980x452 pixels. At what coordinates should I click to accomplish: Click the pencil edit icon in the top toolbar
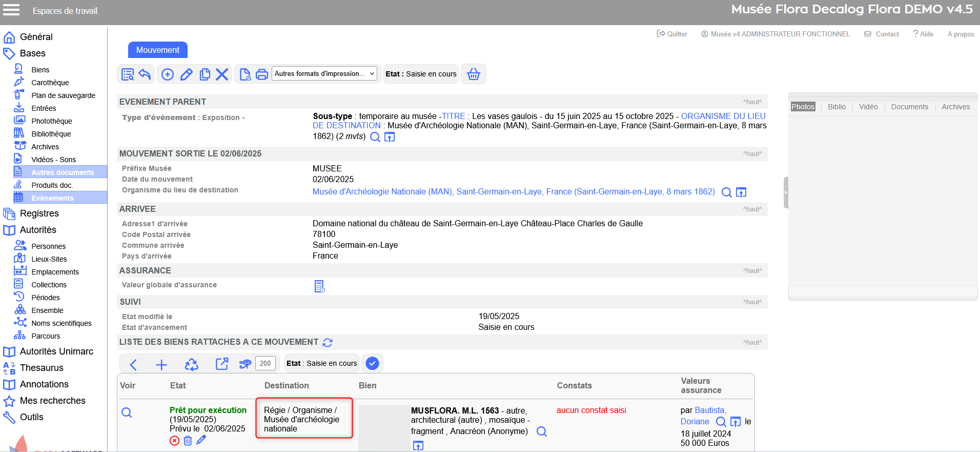tap(187, 74)
